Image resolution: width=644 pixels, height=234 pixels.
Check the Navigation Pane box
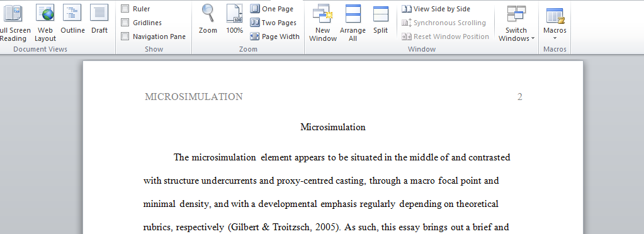pos(125,36)
